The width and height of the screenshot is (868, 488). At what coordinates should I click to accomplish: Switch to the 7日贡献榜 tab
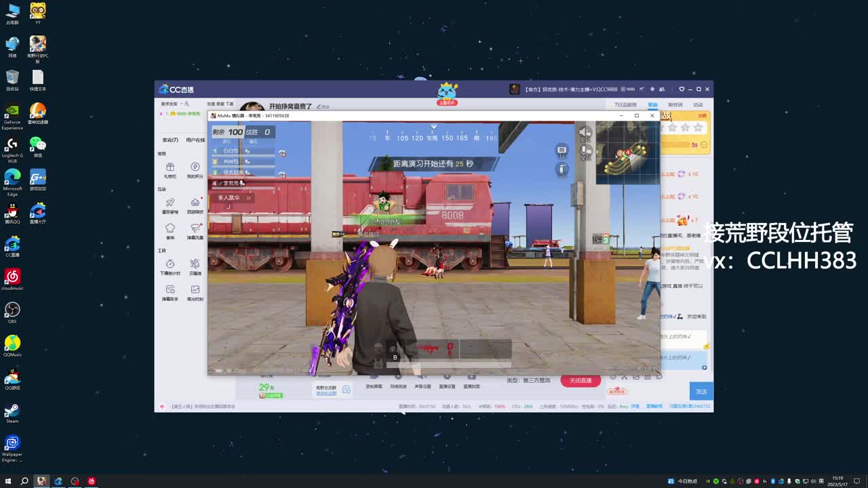[x=625, y=105]
